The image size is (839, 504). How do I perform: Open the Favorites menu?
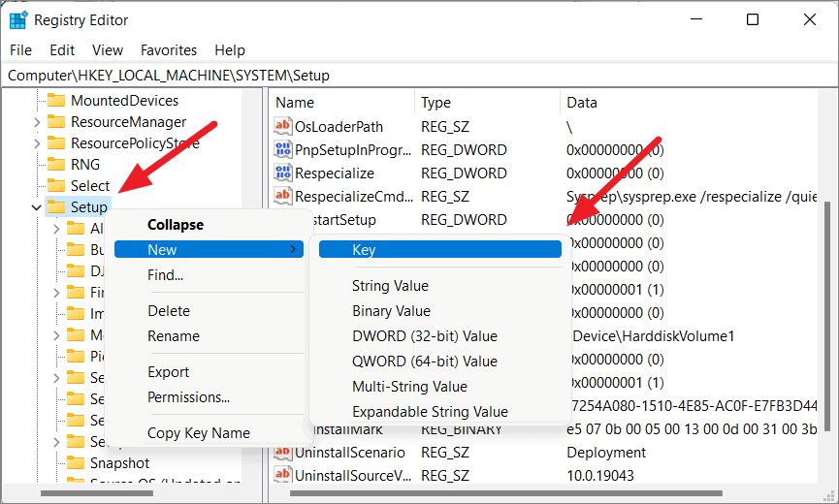[x=169, y=50]
